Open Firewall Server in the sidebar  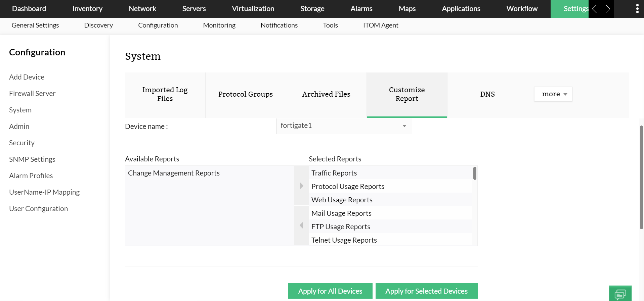coord(32,94)
